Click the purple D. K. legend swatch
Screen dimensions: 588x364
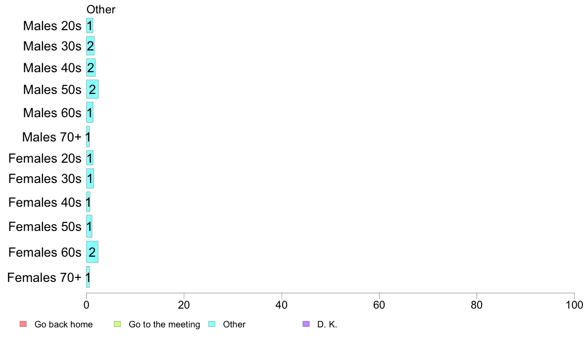click(x=306, y=324)
